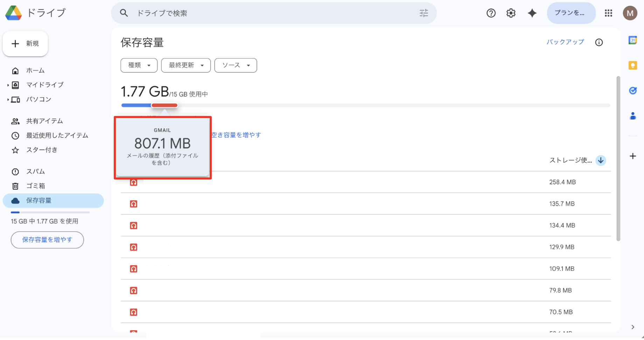Screen dimensions: 644x340
Task: Click the search magnifier icon
Action: pos(124,13)
